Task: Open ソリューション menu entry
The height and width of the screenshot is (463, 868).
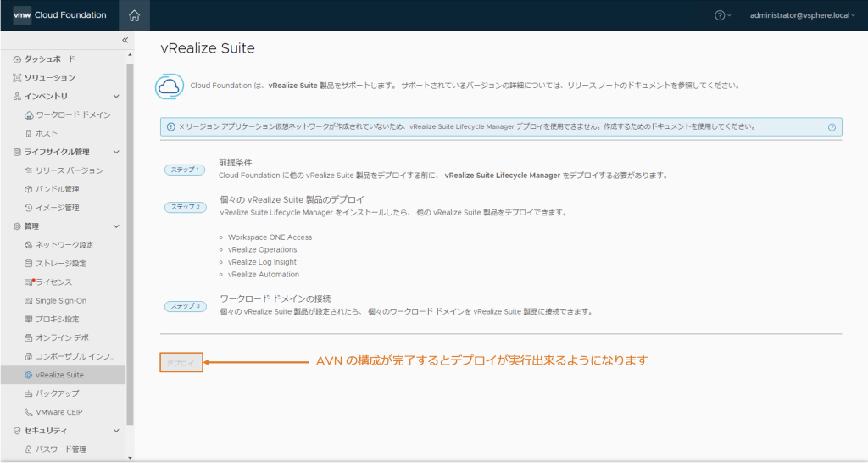Action: tap(49, 78)
